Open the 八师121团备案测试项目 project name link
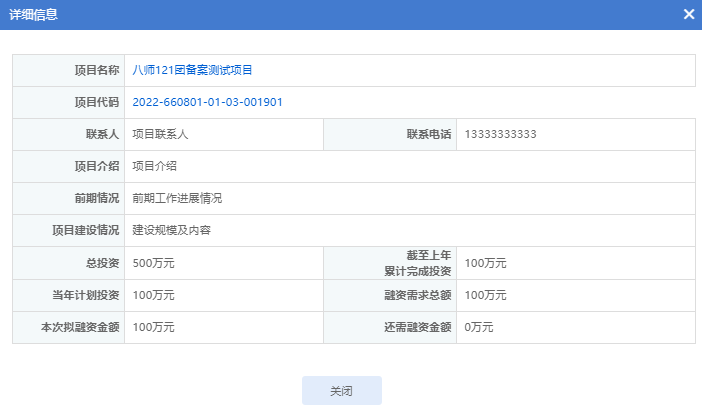The image size is (702, 410). [x=193, y=70]
